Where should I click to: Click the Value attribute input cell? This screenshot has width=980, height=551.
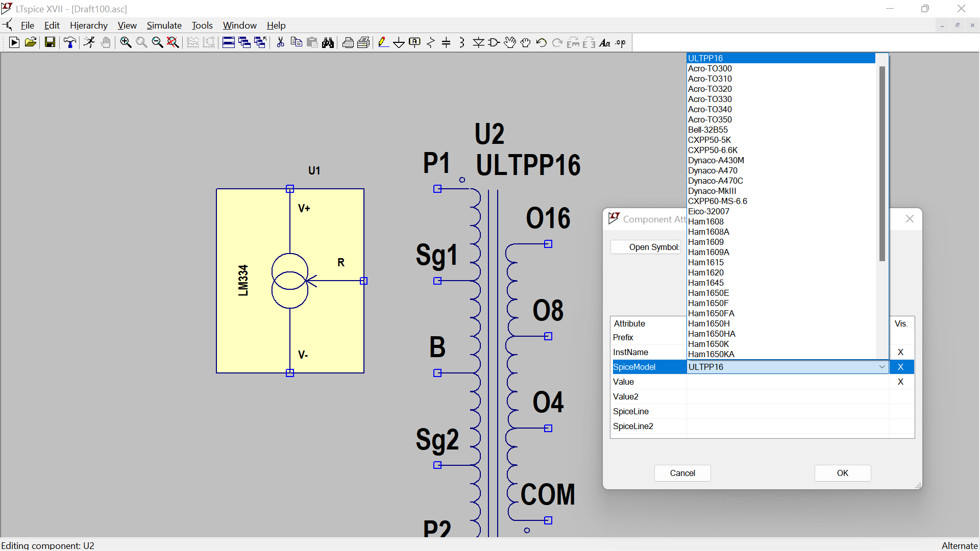tap(788, 382)
